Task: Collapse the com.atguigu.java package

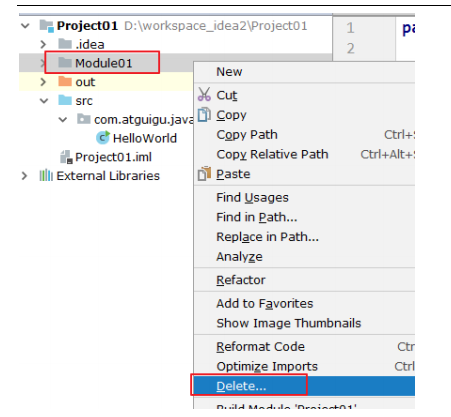Action: 63,119
